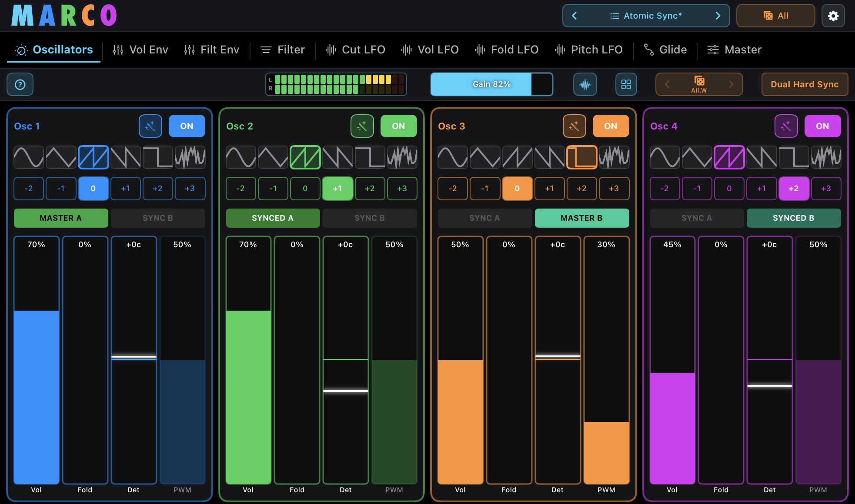Select reverse saw waveform for Osc 1
This screenshot has width=855, height=504.
126,157
